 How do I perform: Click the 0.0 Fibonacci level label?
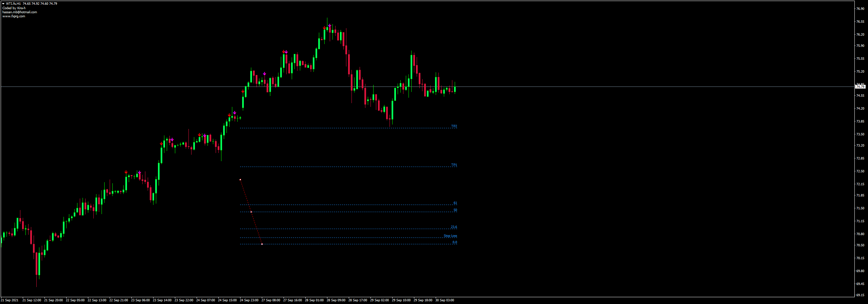point(455,242)
